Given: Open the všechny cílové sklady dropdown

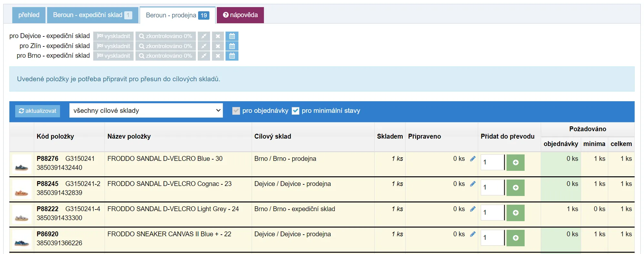Looking at the screenshot, I should 146,111.
